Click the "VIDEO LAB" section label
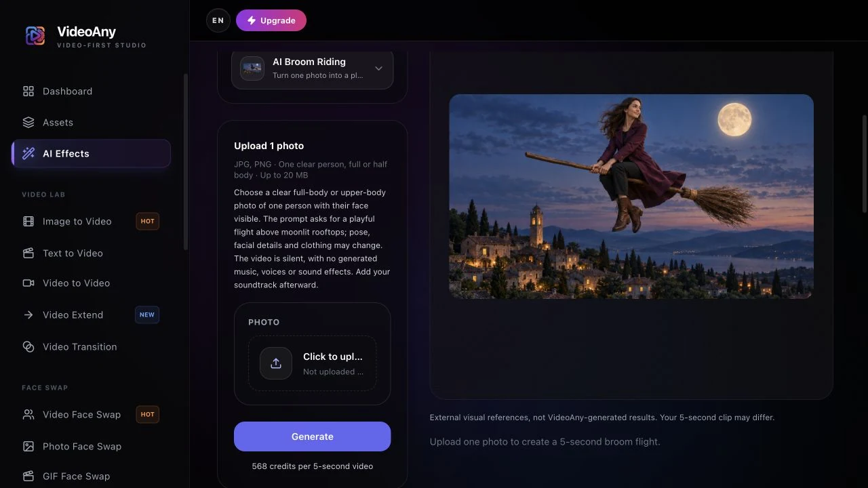868x488 pixels. [x=43, y=195]
